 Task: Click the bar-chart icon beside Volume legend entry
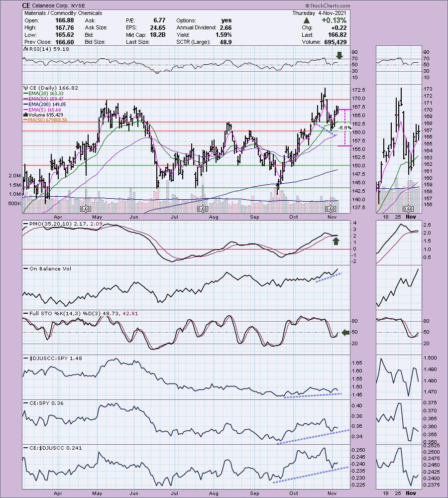[26, 115]
